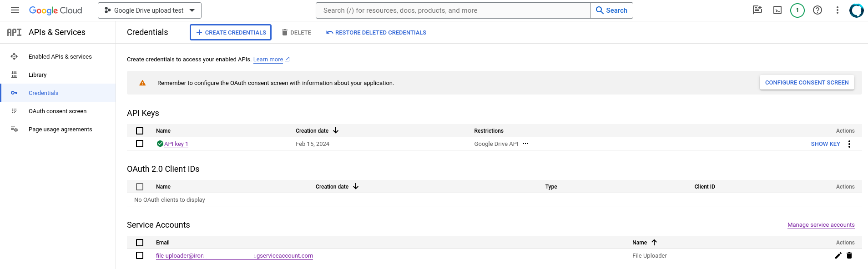
Task: Delete the File Uploader service account
Action: 849,255
